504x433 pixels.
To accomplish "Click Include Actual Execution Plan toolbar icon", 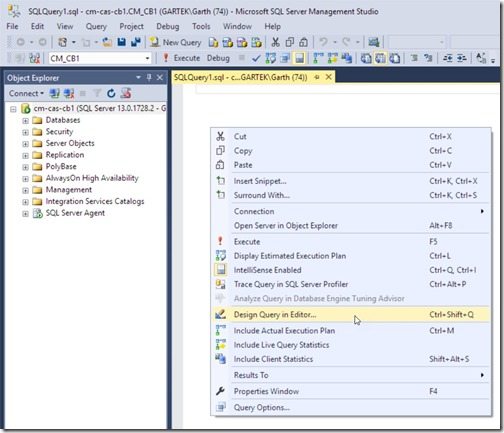I will (319, 58).
